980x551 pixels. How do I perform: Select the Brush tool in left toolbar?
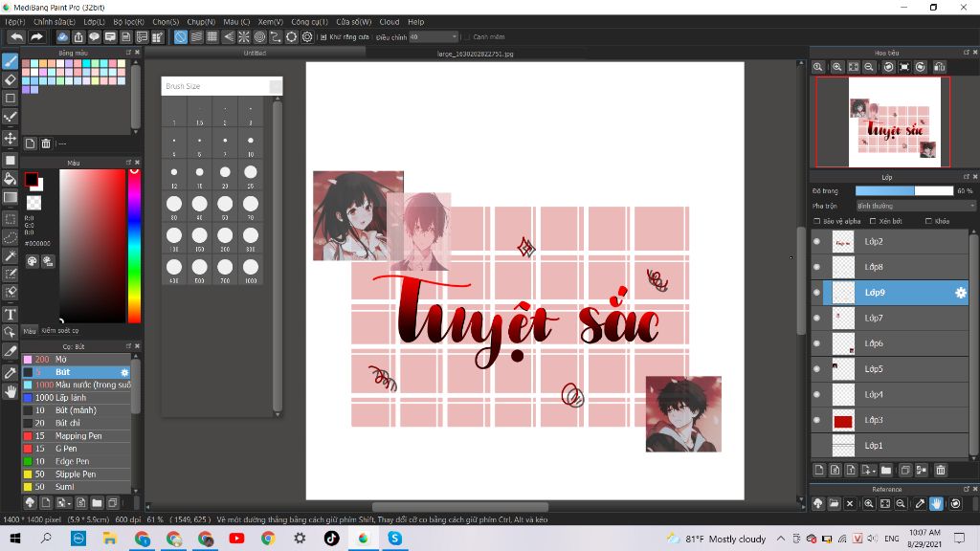[x=10, y=61]
